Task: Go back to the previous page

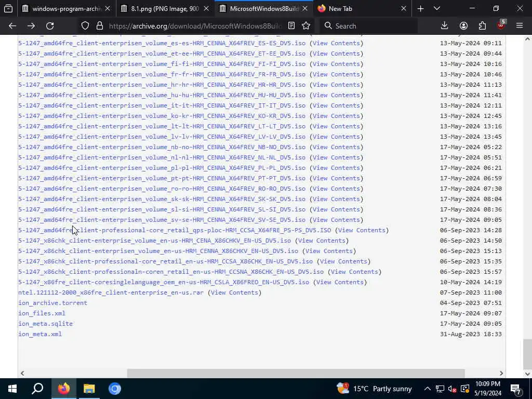Action: click(12, 26)
